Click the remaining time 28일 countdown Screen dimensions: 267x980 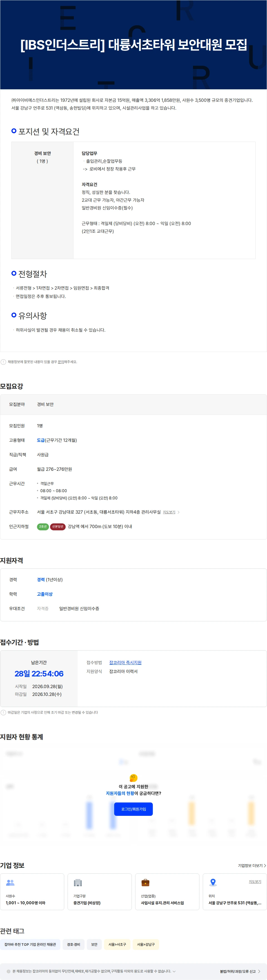(x=39, y=673)
